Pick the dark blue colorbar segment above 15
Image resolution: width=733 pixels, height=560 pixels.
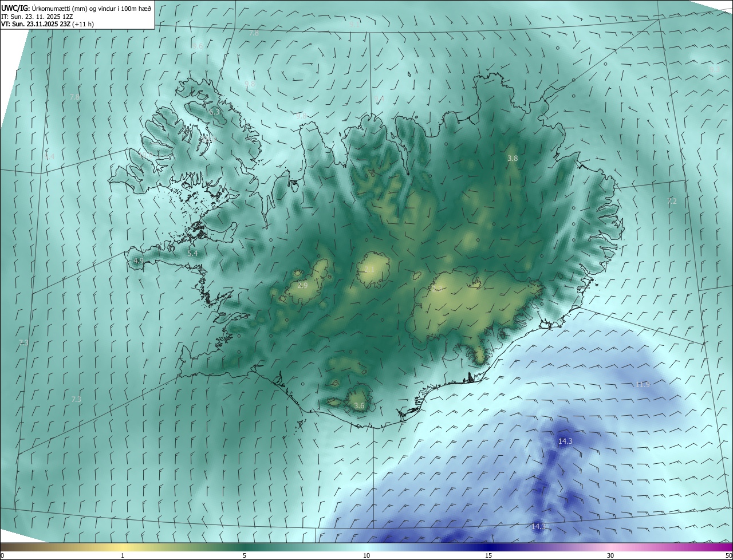point(488,547)
